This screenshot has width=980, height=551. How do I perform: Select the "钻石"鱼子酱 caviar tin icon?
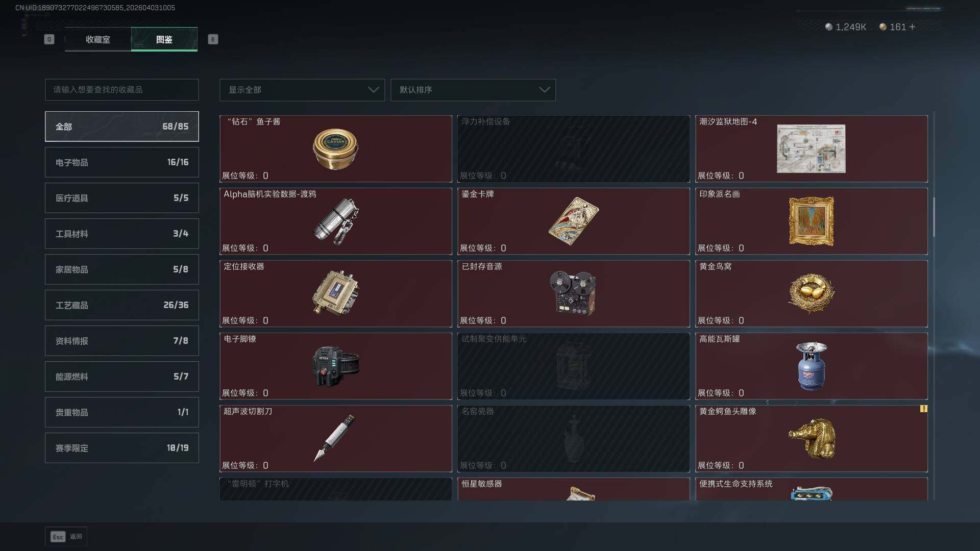point(335,149)
